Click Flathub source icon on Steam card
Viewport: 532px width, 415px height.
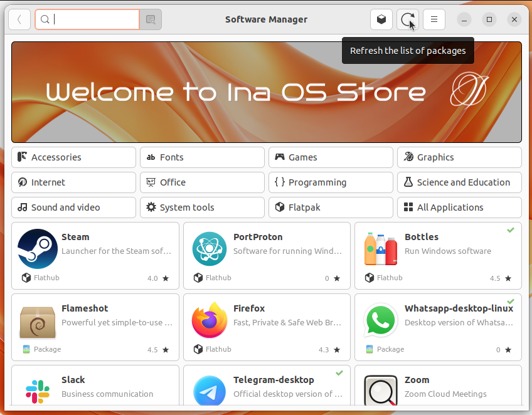click(x=26, y=278)
